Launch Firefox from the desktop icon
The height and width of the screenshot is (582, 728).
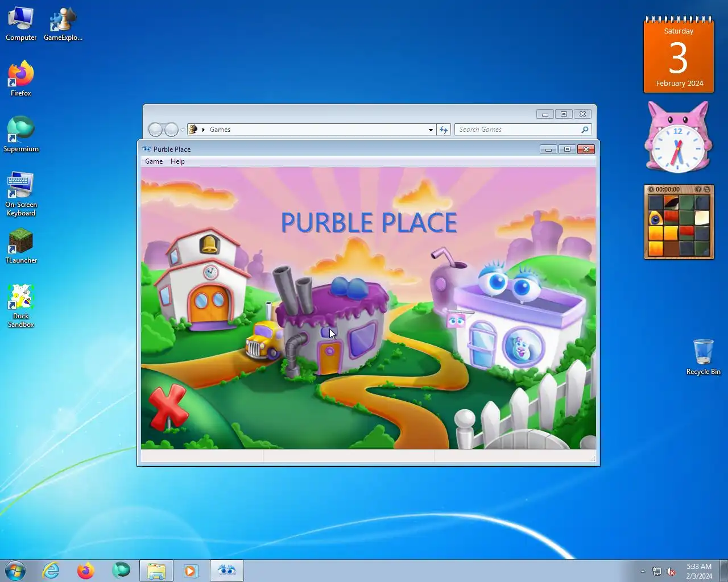coord(21,79)
